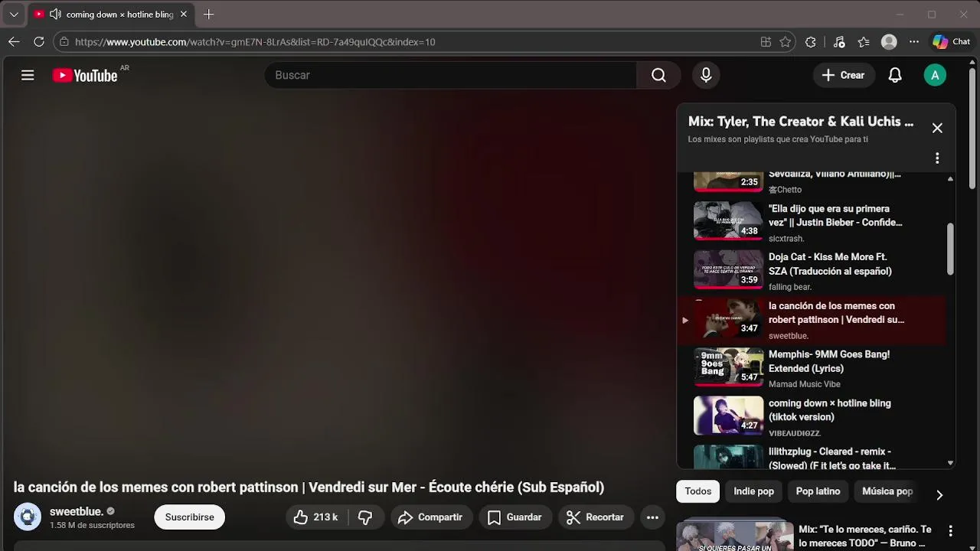Show more category chips with right arrow
This screenshot has width=980, height=551.
[x=939, y=495]
